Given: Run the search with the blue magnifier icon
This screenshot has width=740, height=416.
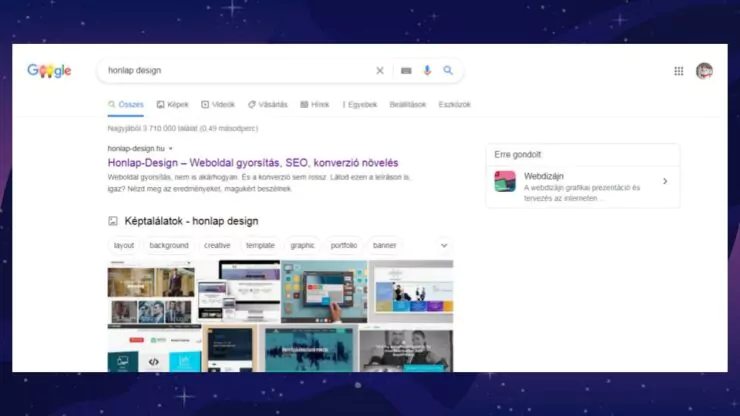Looking at the screenshot, I should 448,70.
